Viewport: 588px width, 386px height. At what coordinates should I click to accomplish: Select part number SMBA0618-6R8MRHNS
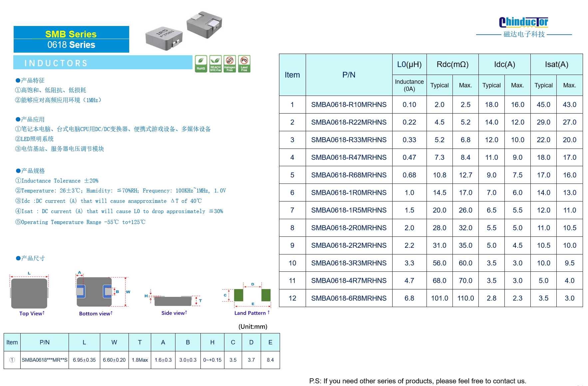(x=349, y=298)
